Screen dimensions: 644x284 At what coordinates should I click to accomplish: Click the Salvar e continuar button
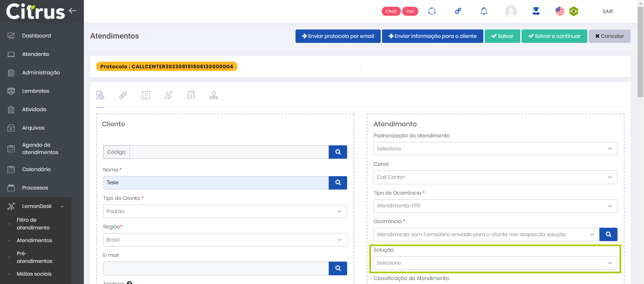(x=554, y=36)
